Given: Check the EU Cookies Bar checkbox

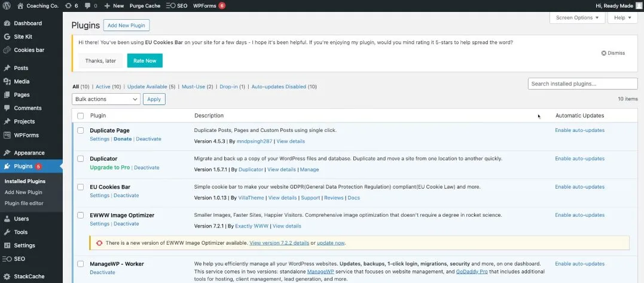Looking at the screenshot, I should (81, 187).
